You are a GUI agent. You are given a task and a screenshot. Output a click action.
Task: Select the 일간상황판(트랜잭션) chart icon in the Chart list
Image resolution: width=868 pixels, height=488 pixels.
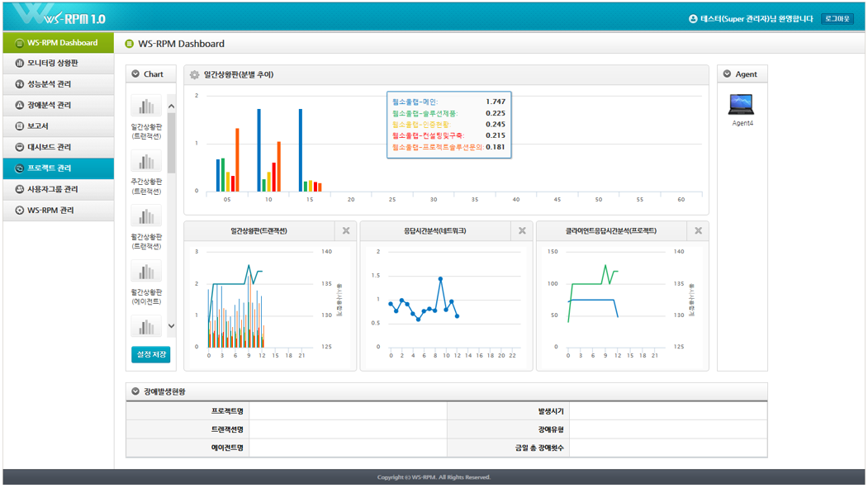tap(146, 107)
